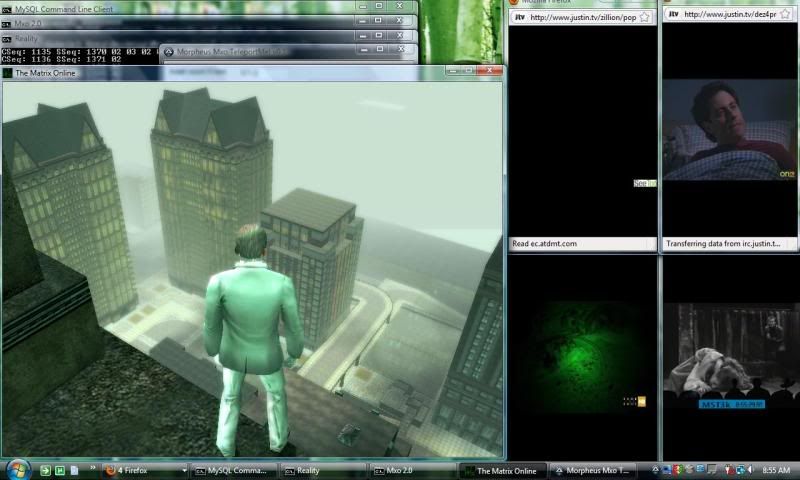Image resolution: width=800 pixels, height=480 pixels.
Task: Minimize the Reality console window
Action: tap(363, 36)
